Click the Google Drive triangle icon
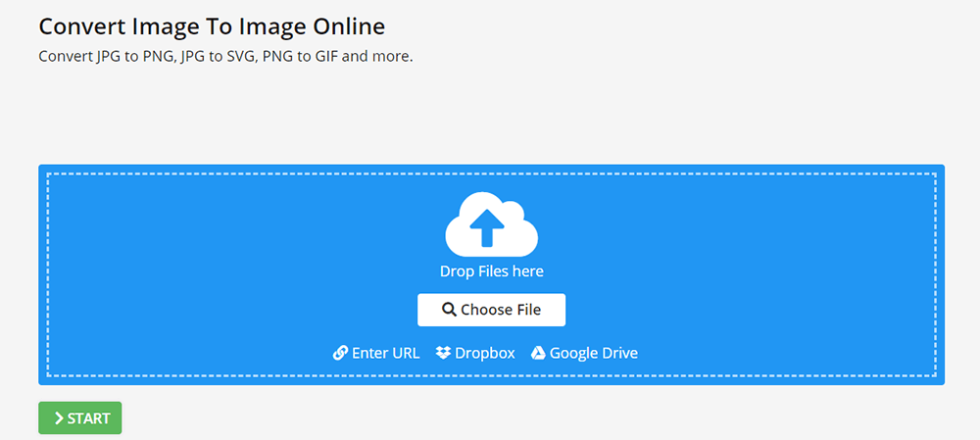The width and height of the screenshot is (980, 440). coord(538,353)
